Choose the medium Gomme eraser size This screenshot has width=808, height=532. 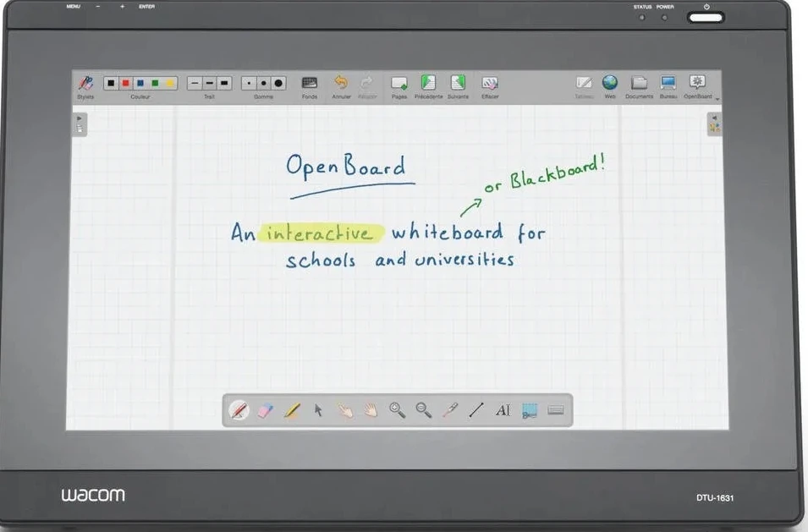coord(264,83)
